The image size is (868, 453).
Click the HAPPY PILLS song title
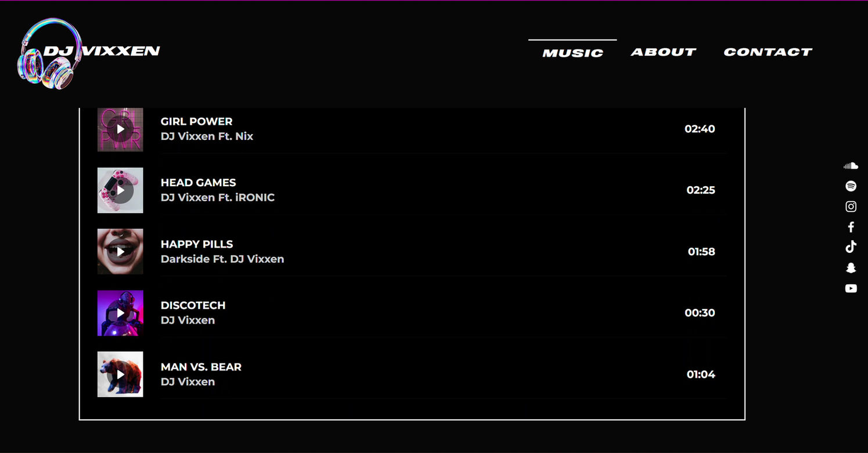coord(197,244)
